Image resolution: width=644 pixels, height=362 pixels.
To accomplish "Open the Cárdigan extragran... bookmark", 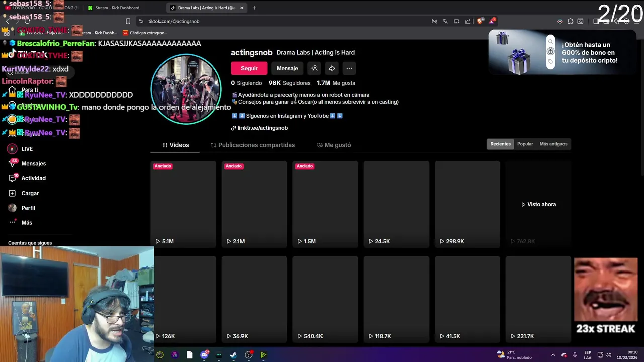I will click(x=145, y=33).
